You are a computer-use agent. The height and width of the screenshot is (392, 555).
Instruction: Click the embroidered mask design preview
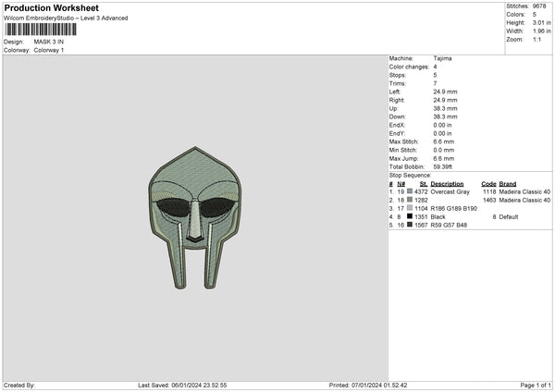tap(195, 218)
